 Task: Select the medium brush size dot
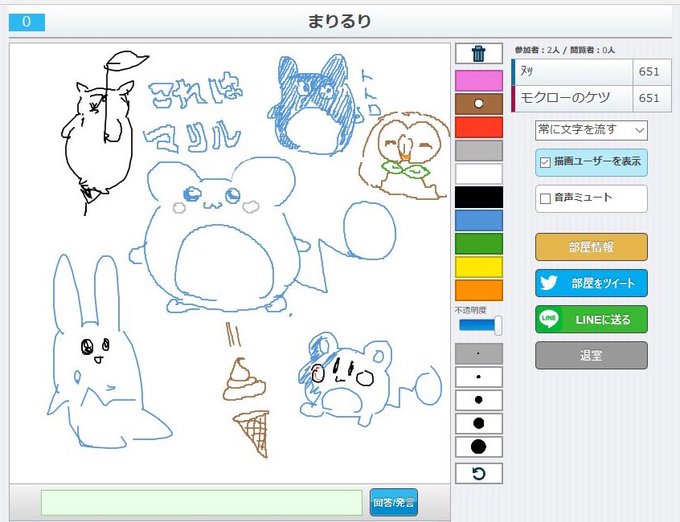tap(478, 400)
